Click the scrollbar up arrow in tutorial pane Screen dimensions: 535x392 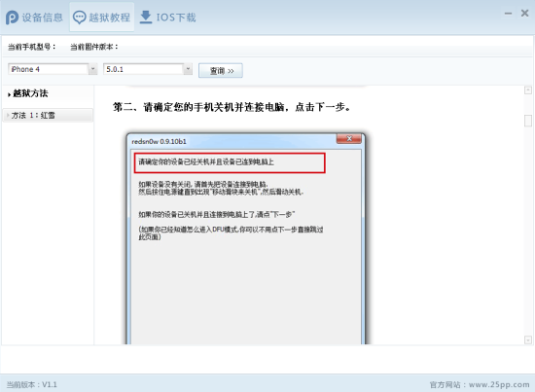(x=528, y=90)
